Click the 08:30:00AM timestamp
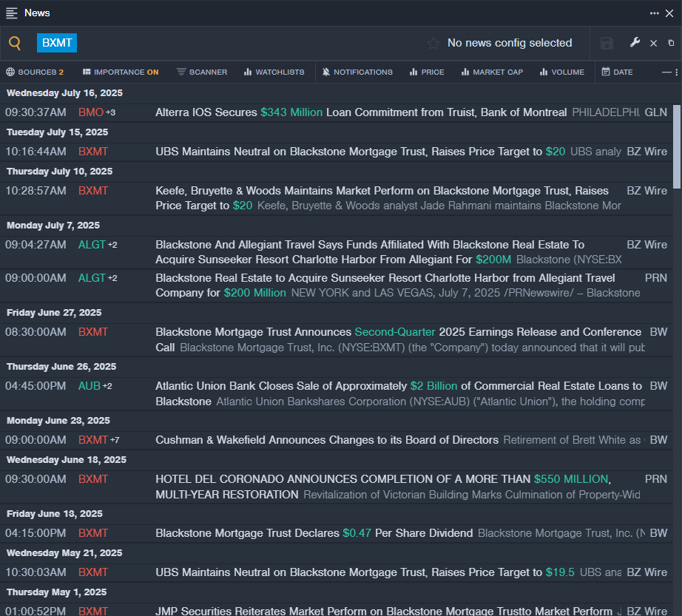 pos(36,332)
